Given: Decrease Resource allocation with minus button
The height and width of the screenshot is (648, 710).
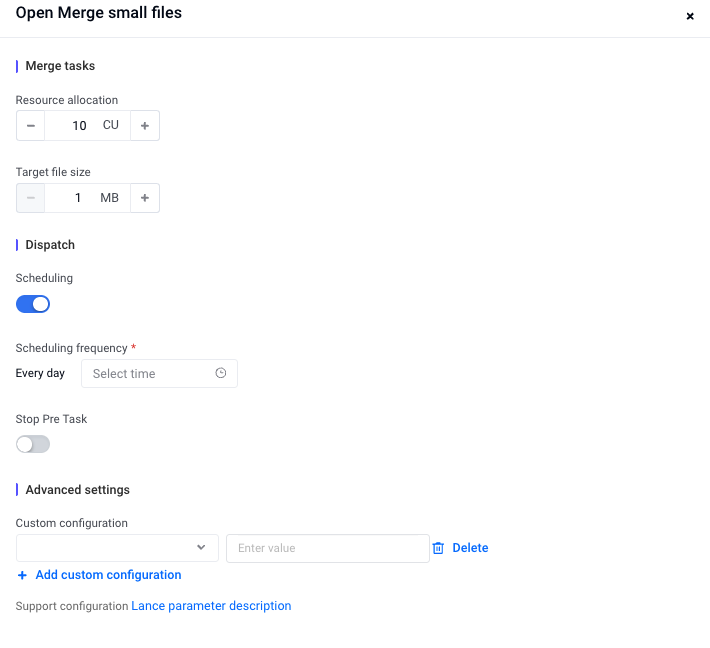Looking at the screenshot, I should 31,126.
